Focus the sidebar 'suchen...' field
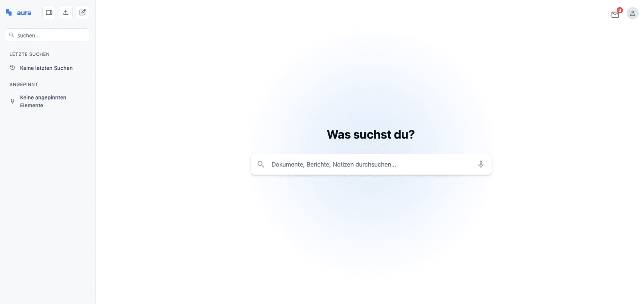This screenshot has width=644, height=304. (x=47, y=35)
